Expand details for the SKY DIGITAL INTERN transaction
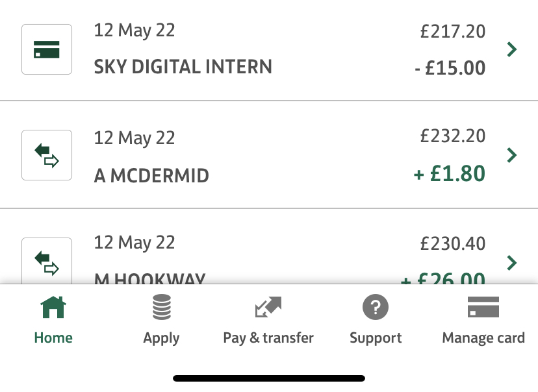538x392 pixels. click(511, 49)
